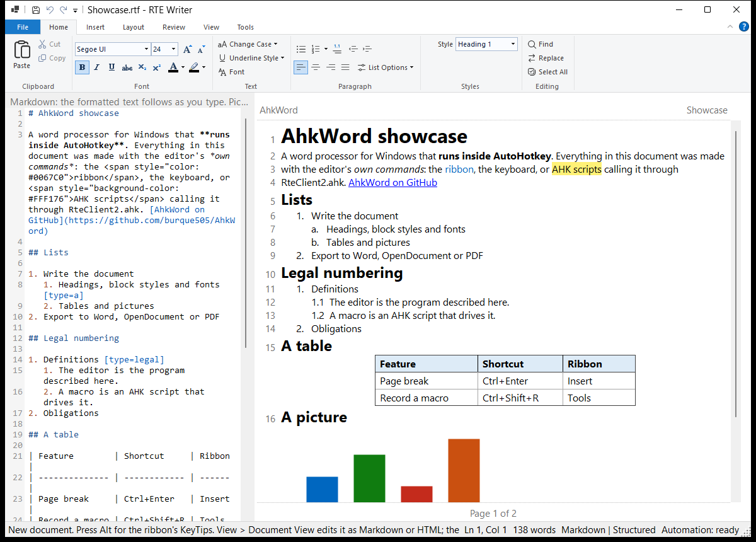Click the app system icon in the title bar

15,10
